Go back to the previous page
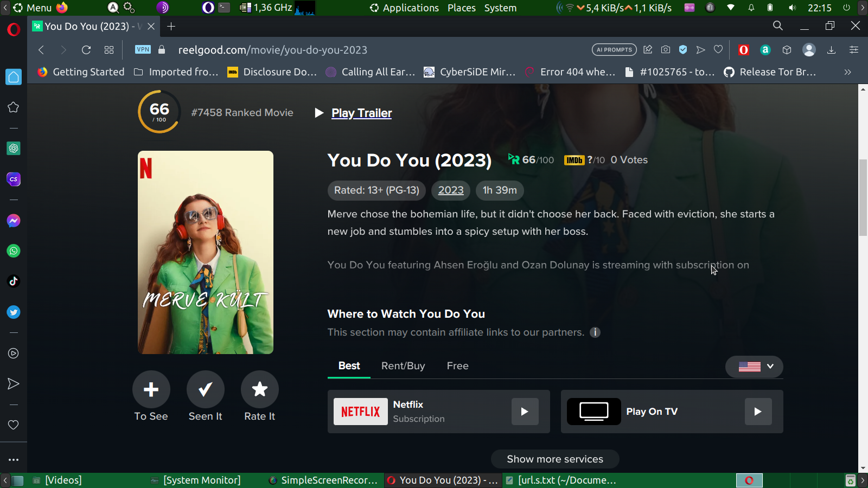The width and height of the screenshot is (868, 488). tap(41, 50)
